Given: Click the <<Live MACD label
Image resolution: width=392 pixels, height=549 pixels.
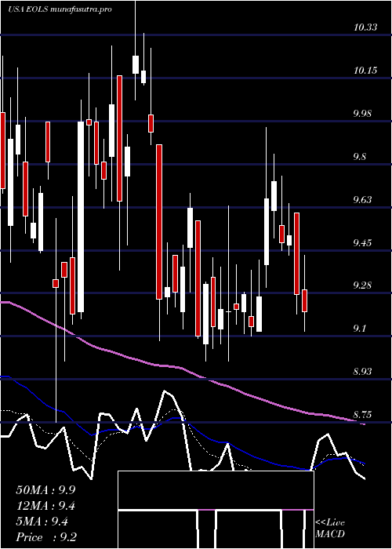Looking at the screenshot, I should 330,529.
